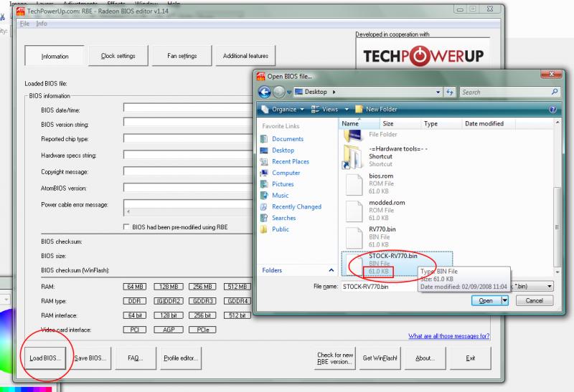Screen dimensions: 574x392
Task: Click the Desktop breadcrumb arrow
Action: 334,92
